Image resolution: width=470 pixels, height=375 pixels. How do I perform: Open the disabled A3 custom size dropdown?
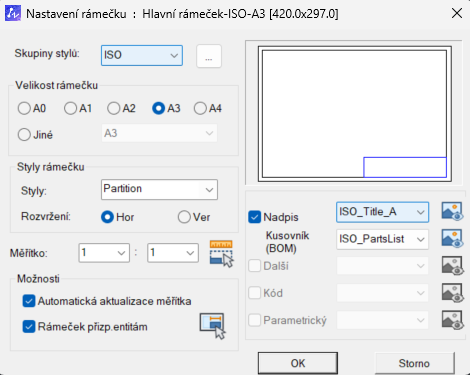pyautogui.click(x=159, y=133)
